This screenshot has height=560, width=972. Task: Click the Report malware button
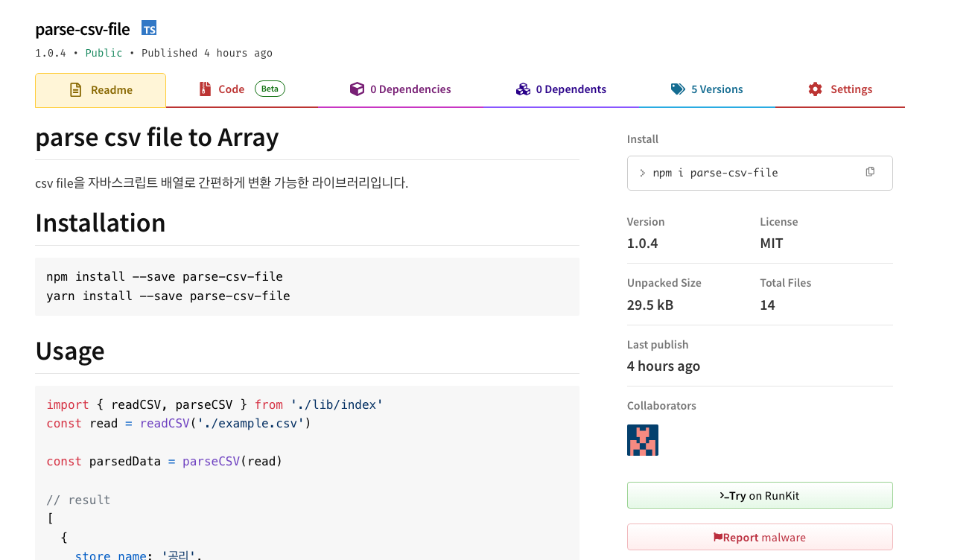pos(760,537)
